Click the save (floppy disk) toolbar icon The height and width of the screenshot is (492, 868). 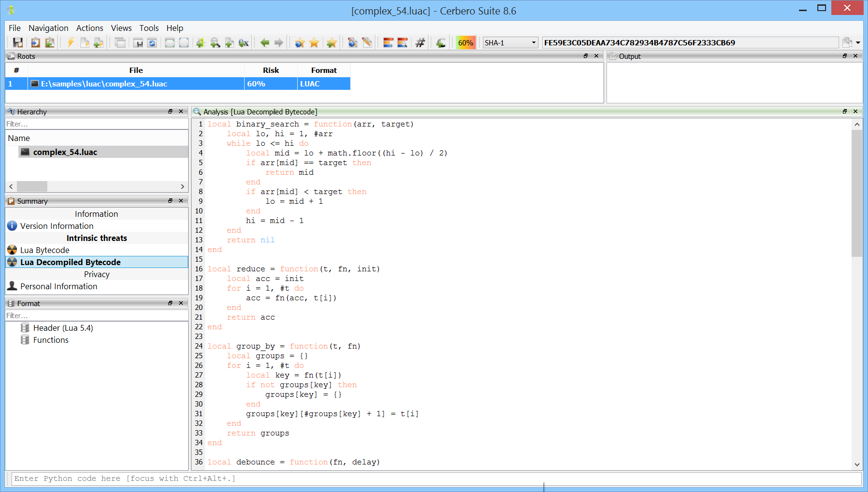(18, 43)
